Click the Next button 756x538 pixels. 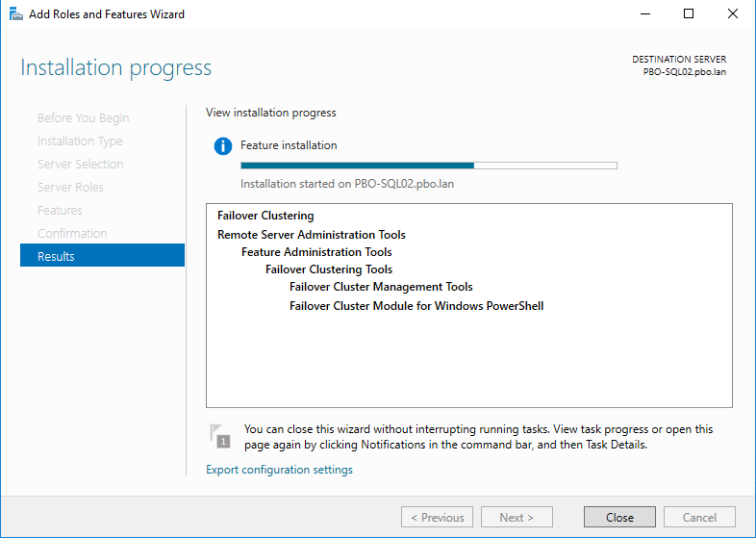click(517, 517)
